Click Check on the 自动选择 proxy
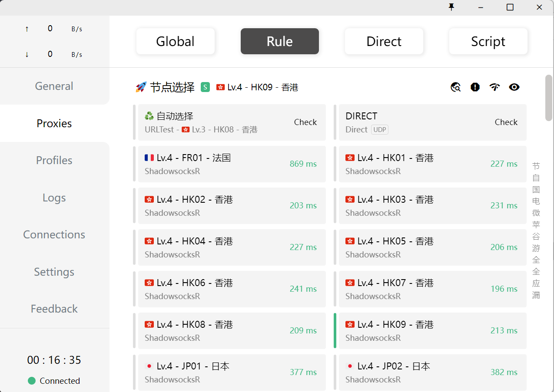 point(305,122)
